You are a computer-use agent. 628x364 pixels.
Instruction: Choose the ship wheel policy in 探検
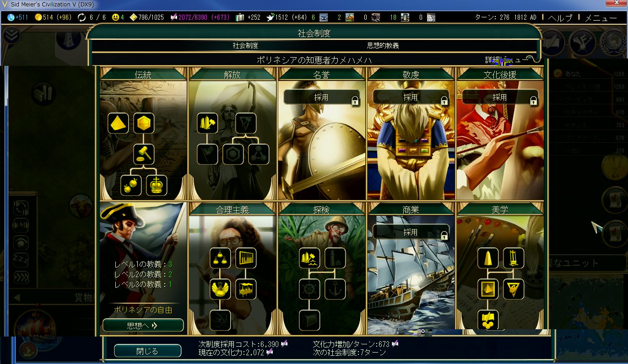[309, 289]
